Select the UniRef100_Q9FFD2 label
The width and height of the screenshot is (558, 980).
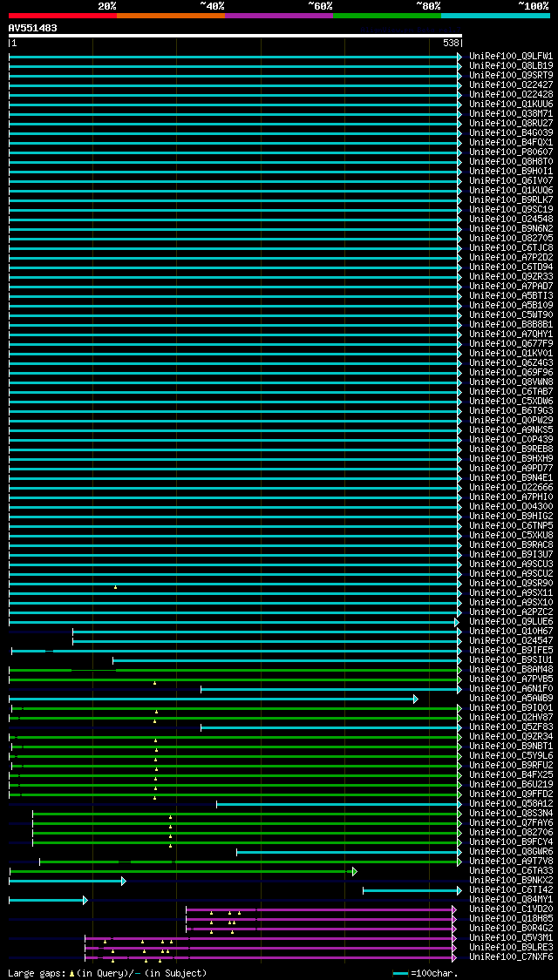pyautogui.click(x=511, y=794)
